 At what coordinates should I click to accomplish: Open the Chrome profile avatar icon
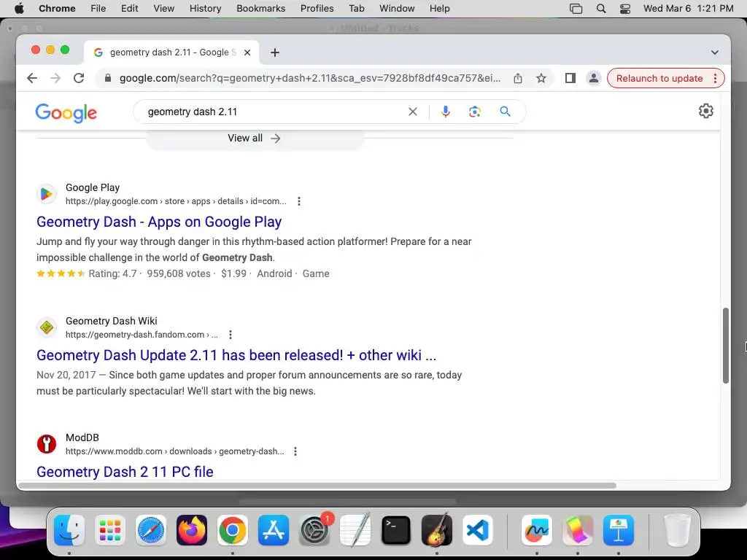[x=594, y=78]
